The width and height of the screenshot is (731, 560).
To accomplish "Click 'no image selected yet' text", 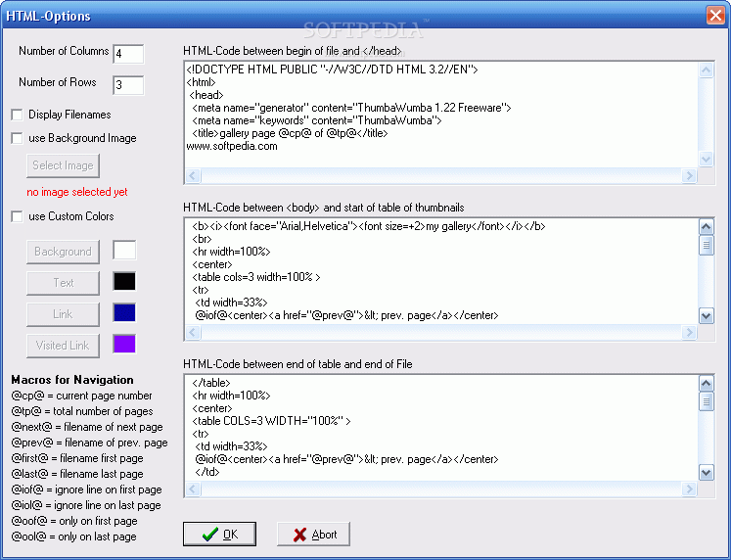I will 77,192.
